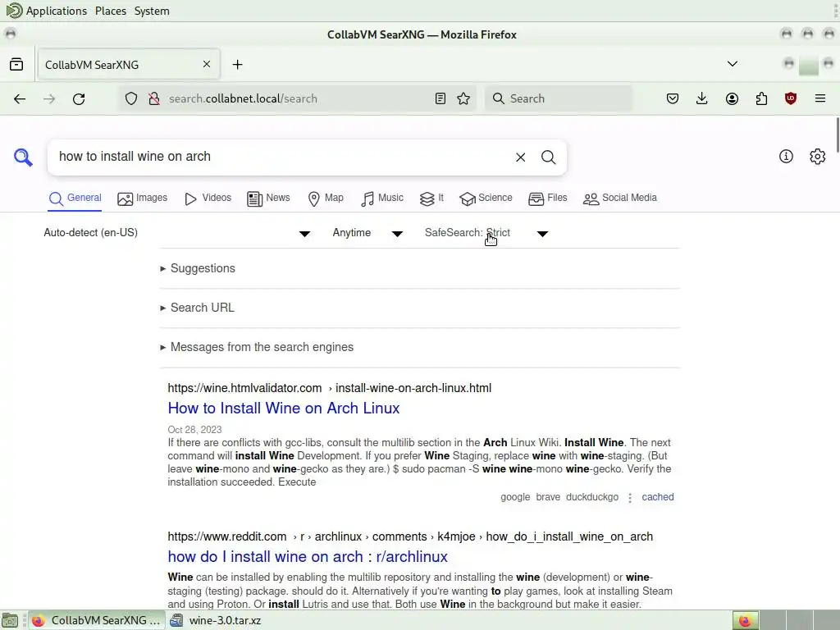Switch to the Social Media tab
Screen dimensions: 840x630
[620, 199]
